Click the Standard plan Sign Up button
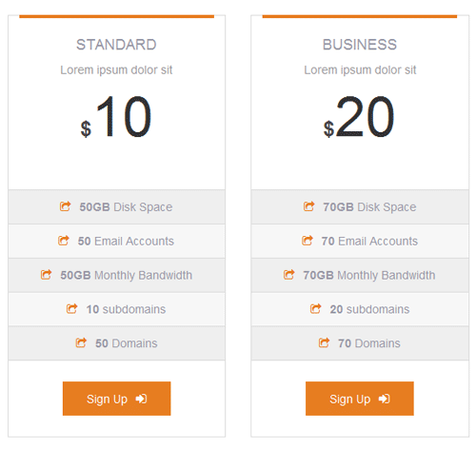Viewport: 476px width, 449px height. (116, 399)
